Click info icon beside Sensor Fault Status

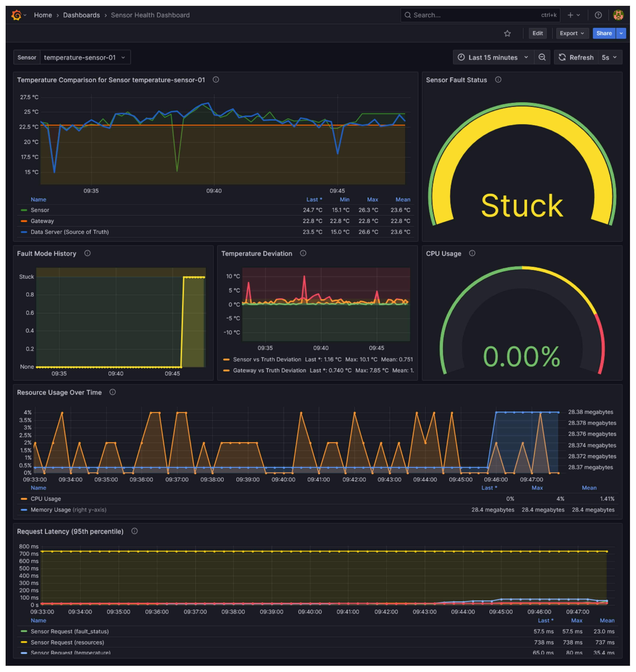[x=498, y=80]
